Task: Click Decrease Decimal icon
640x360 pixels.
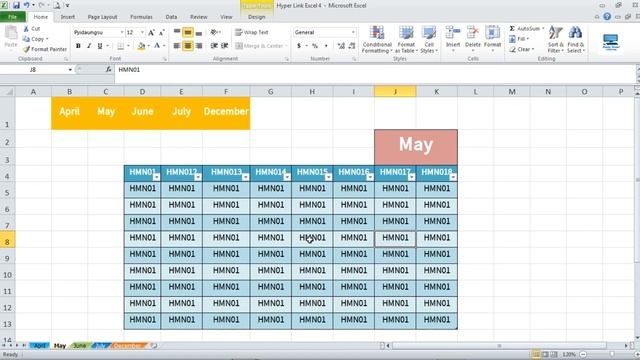Action: [352, 46]
